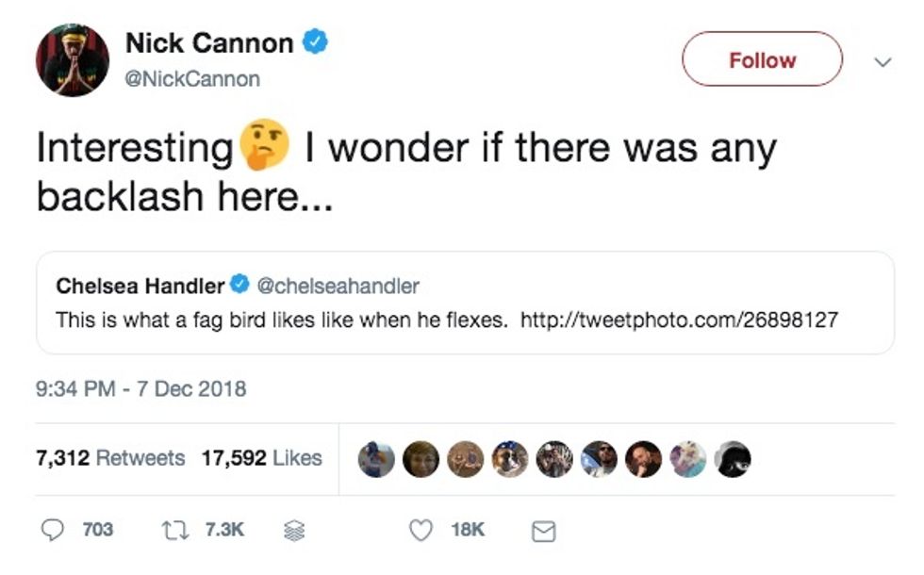
Task: Click the Nick Cannon display name
Action: (209, 43)
